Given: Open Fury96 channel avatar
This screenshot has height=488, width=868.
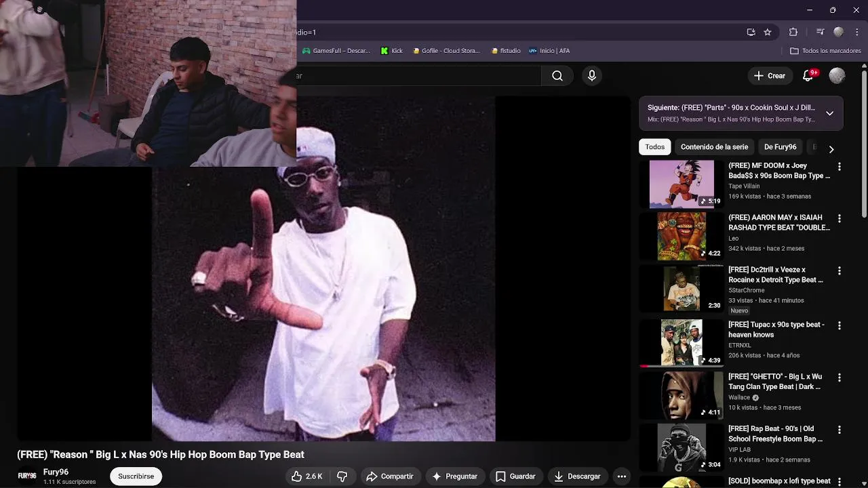Looking at the screenshot, I should pyautogui.click(x=27, y=476).
